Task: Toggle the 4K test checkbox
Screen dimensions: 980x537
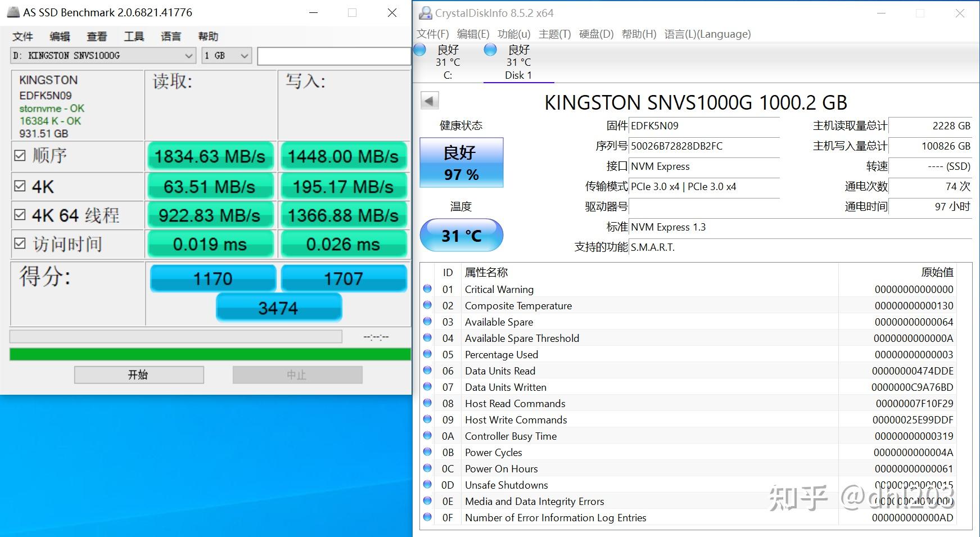Action: (20, 186)
